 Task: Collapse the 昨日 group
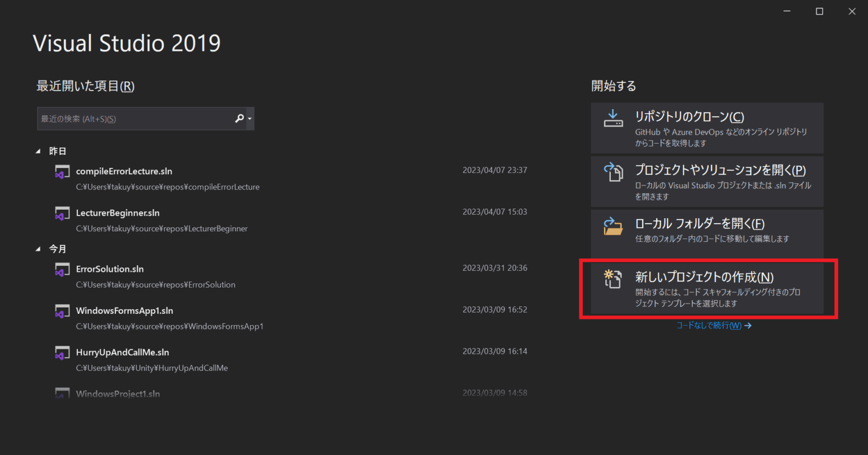pos(38,151)
